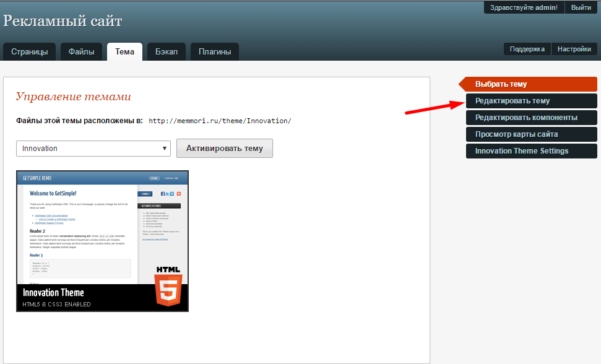The height and width of the screenshot is (364, 601).
Task: Select Выбрать тему in the sidebar
Action: tap(501, 84)
